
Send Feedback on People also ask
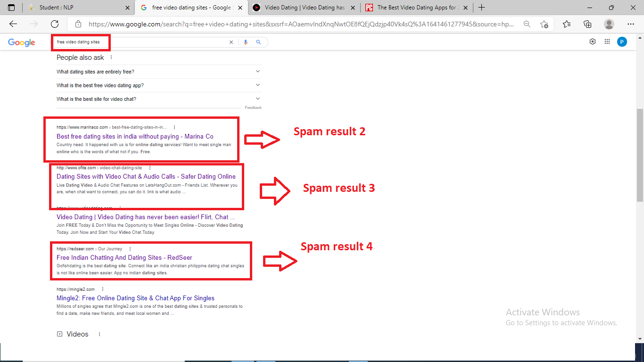[x=253, y=108]
